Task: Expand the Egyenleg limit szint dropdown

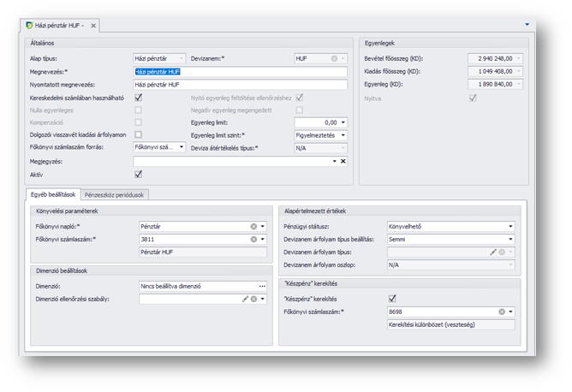Action: [343, 135]
